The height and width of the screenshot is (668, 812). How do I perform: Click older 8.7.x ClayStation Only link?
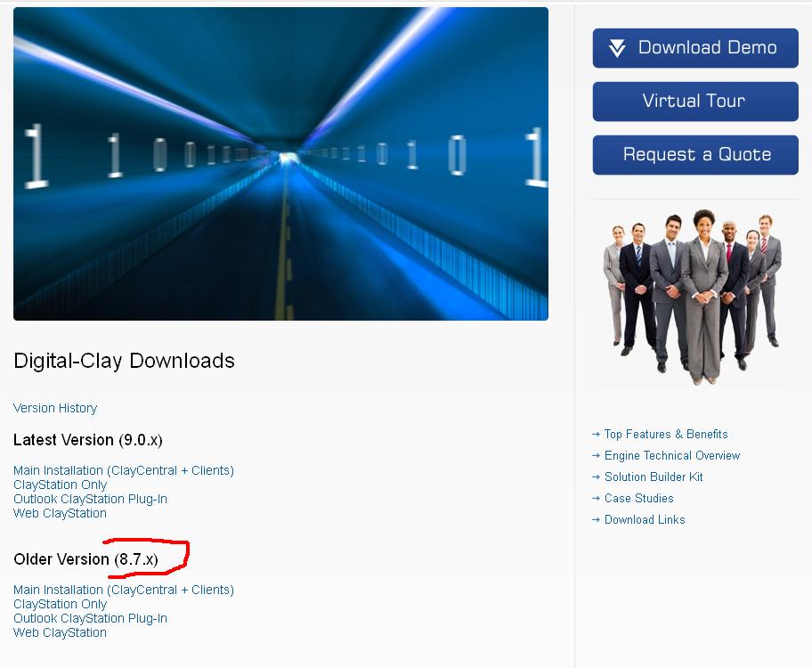[60, 604]
